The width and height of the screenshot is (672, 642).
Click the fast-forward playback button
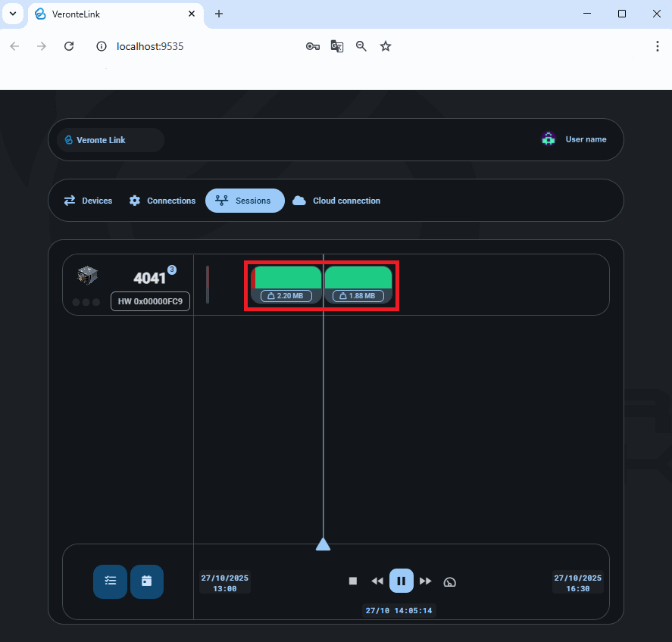tap(426, 581)
